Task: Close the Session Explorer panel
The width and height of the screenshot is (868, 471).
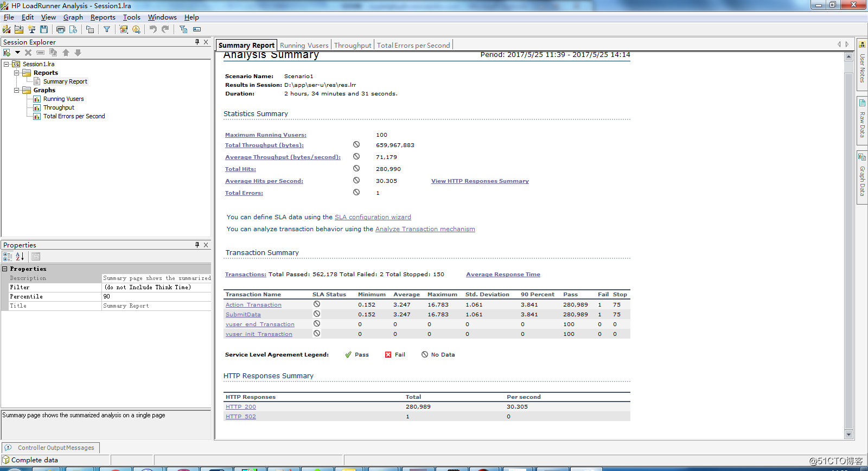Action: [206, 42]
